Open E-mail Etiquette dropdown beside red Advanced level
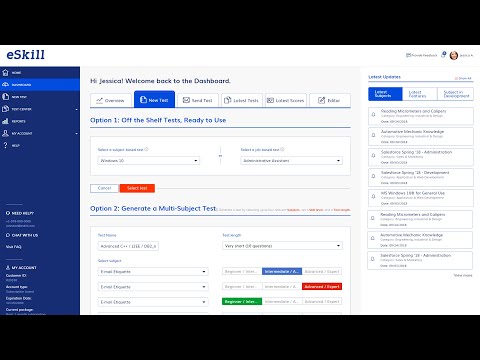This screenshot has width=480, height=360. [x=153, y=287]
